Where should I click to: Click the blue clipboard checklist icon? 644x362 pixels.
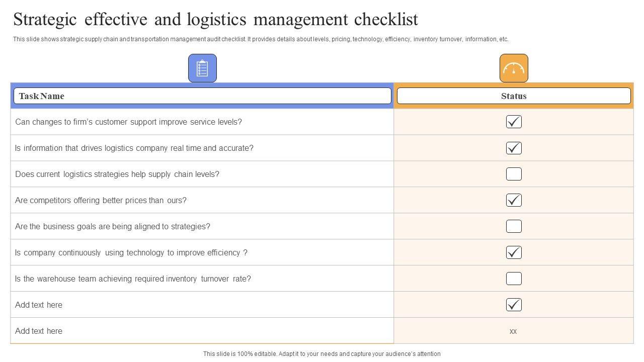coord(202,68)
